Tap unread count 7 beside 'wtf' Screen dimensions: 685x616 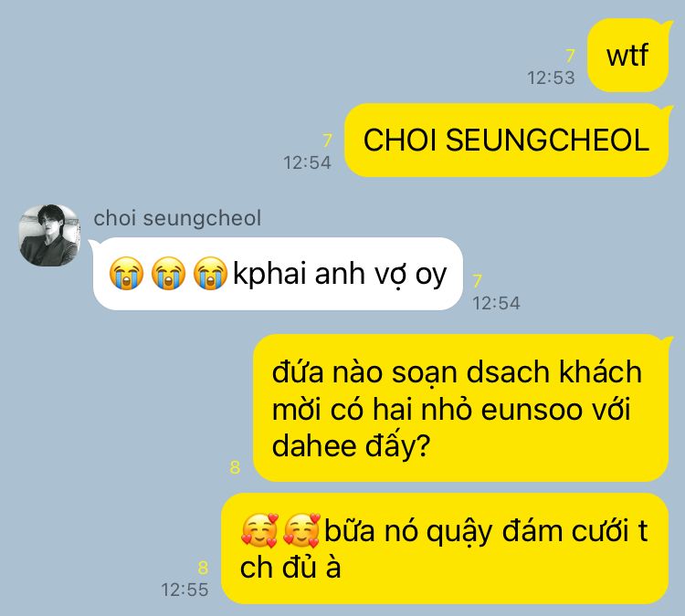coord(570,56)
